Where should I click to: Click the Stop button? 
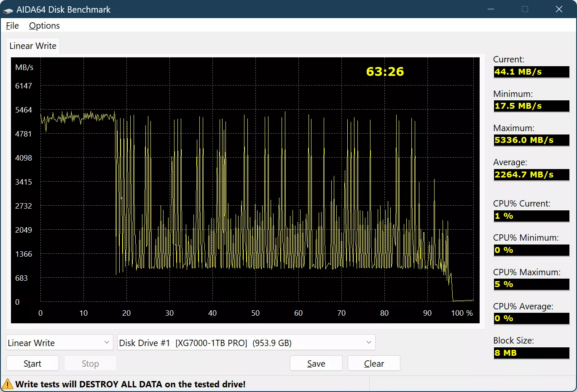pos(90,363)
